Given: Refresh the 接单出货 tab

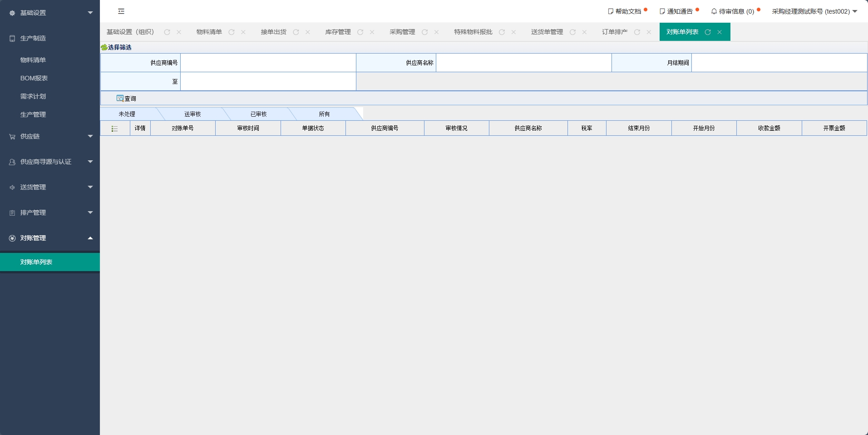Looking at the screenshot, I should 296,32.
